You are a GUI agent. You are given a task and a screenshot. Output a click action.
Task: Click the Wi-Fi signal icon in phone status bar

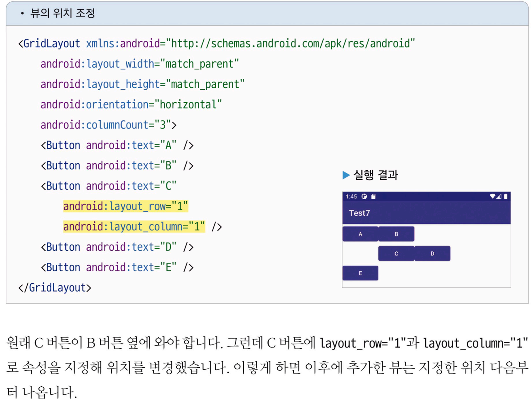[492, 196]
